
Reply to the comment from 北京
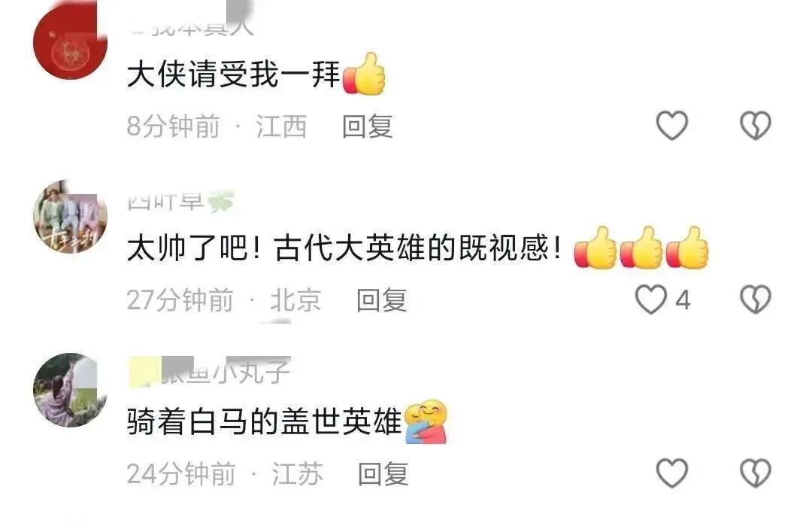tap(382, 300)
